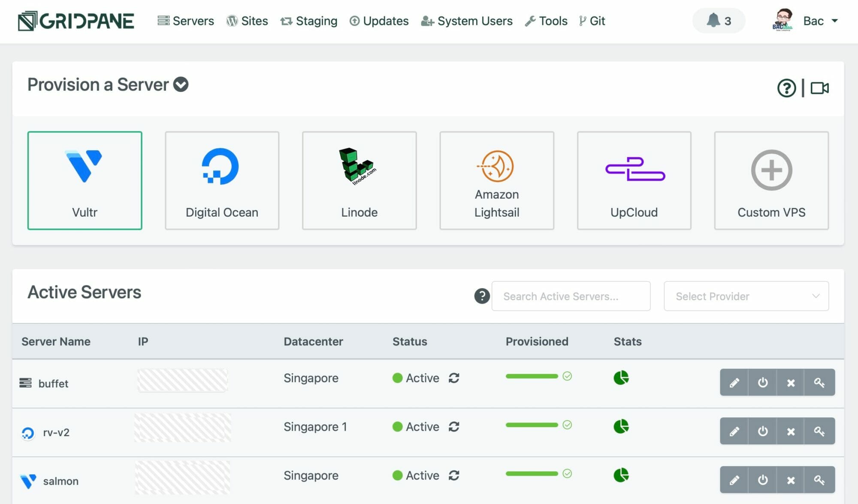Edit the salmon server

pyautogui.click(x=734, y=480)
